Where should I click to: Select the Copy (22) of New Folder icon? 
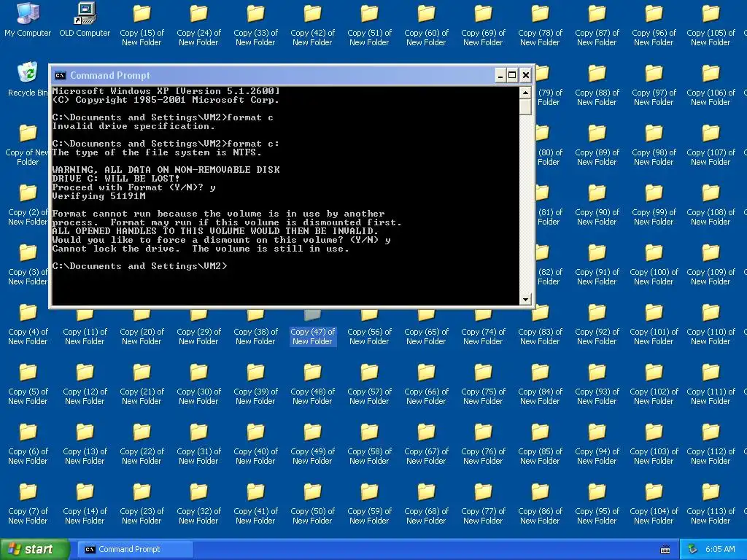point(142,444)
